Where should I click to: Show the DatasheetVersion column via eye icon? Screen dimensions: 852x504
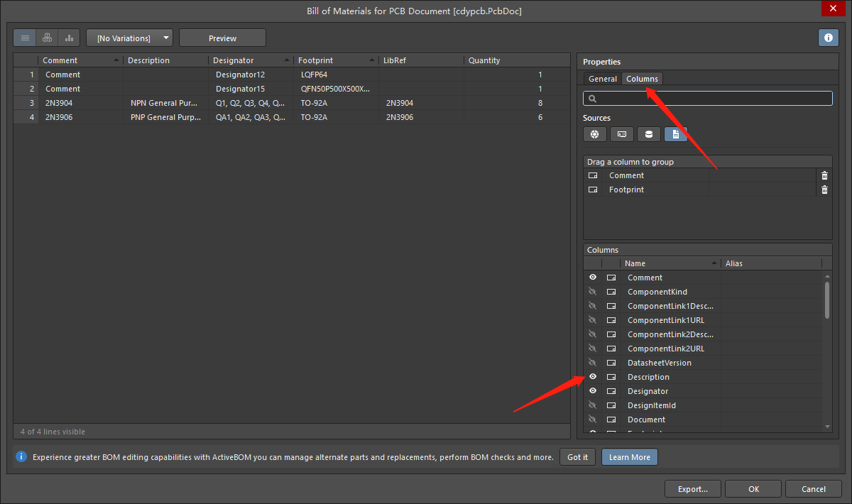tap(593, 363)
